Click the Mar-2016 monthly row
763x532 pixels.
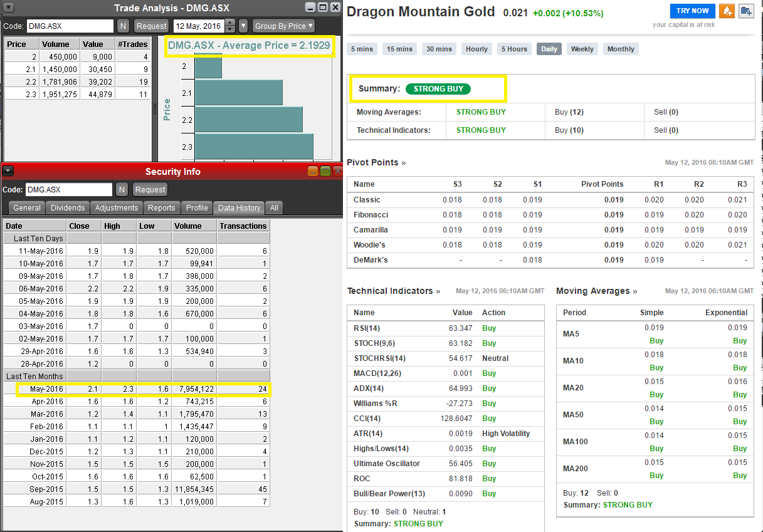(x=137, y=414)
